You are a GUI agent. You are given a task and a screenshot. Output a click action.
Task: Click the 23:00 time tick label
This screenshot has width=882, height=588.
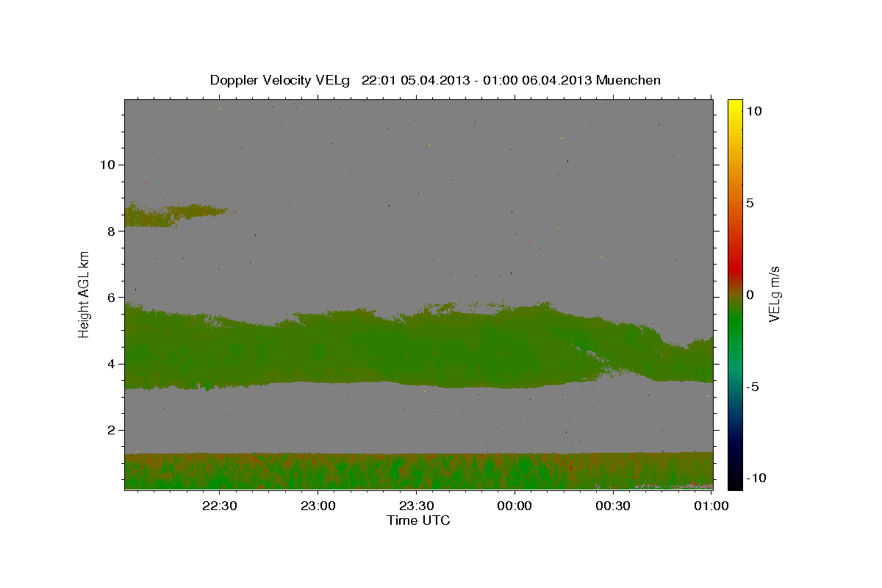[318, 506]
